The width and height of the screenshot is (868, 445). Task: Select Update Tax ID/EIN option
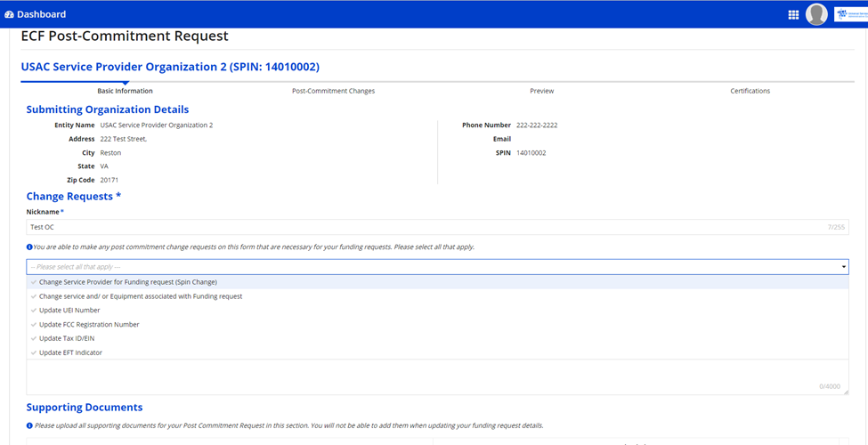437,338
